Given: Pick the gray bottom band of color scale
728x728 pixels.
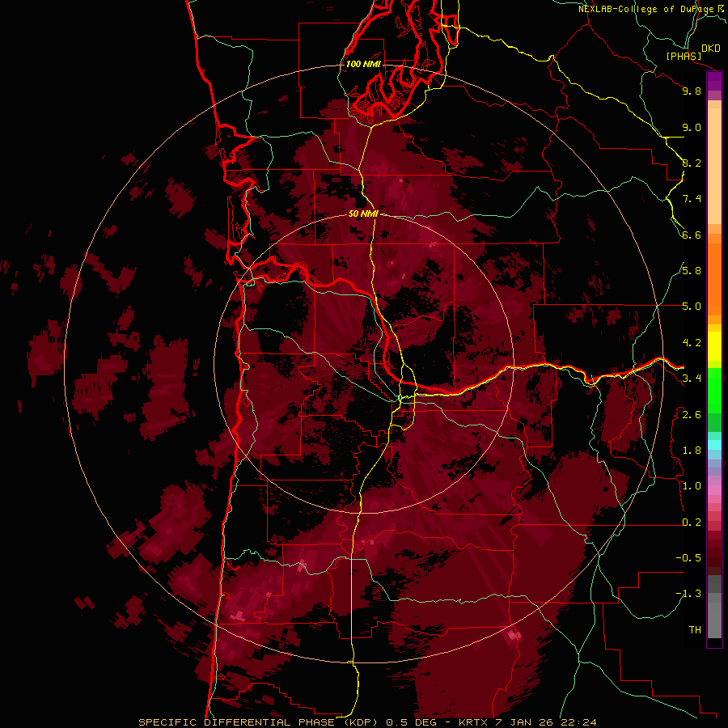Looking at the screenshot, I should pos(714,616).
